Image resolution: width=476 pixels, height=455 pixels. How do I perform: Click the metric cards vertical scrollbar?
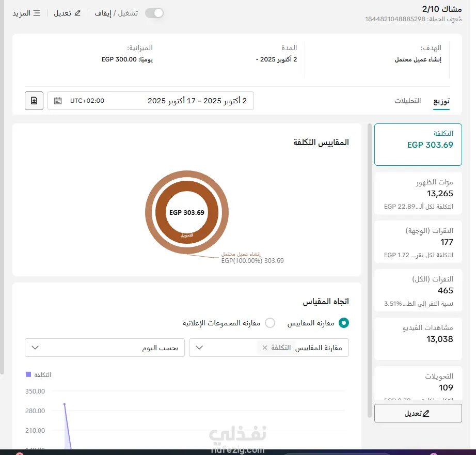tap(370, 270)
